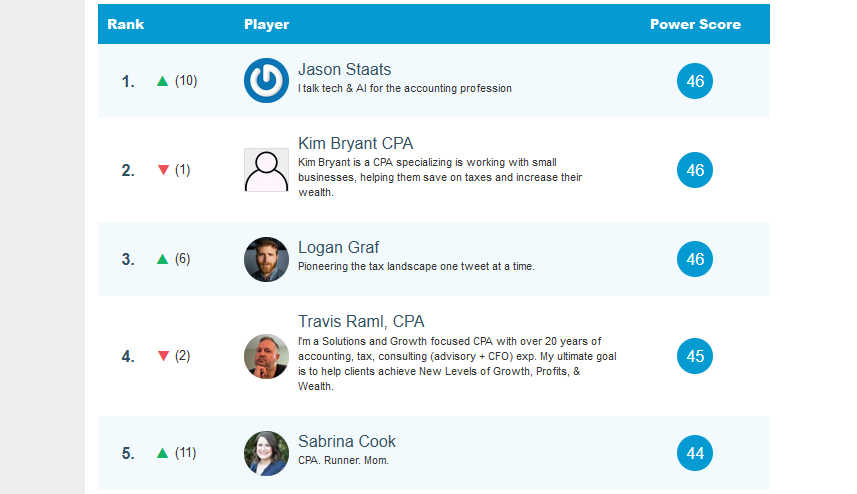Open Sabrina Cook's profile photo

(266, 453)
